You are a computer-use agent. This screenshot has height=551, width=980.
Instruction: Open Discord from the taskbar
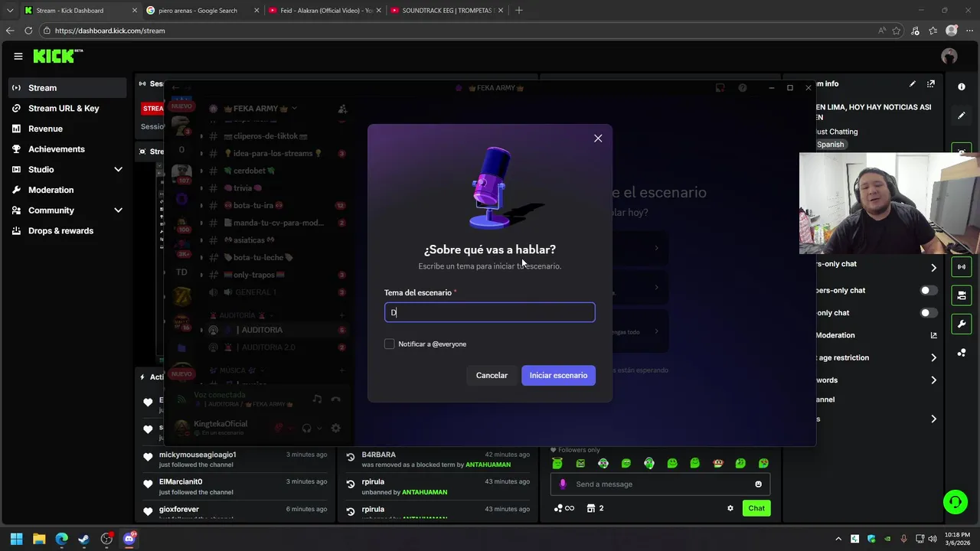click(x=129, y=539)
